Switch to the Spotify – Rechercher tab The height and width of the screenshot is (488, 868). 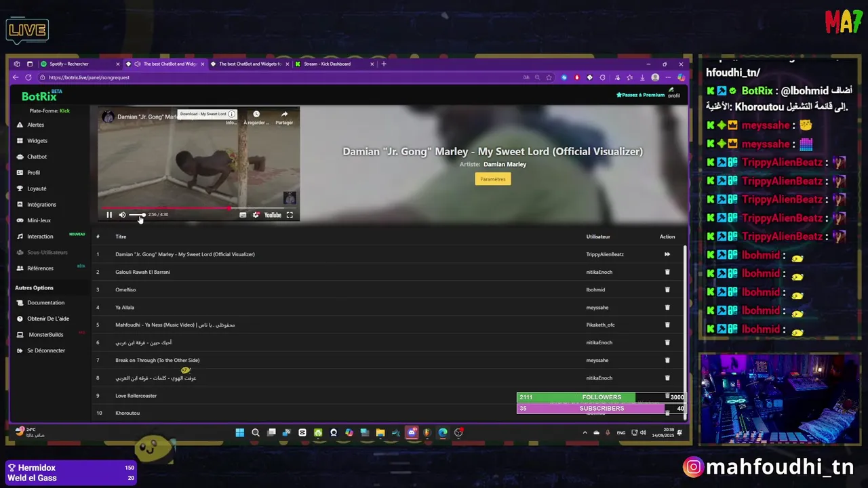[x=68, y=64]
